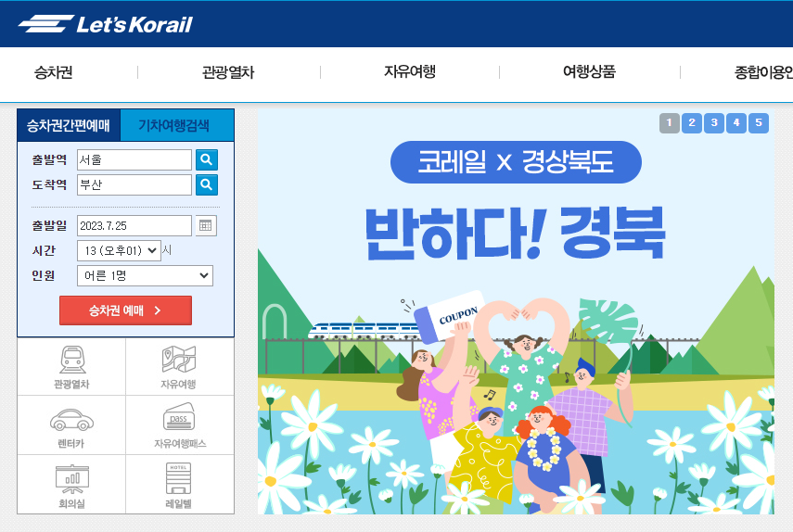Screen dimensions: 793x532
Task: Show banner slide 2
Action: click(x=691, y=122)
